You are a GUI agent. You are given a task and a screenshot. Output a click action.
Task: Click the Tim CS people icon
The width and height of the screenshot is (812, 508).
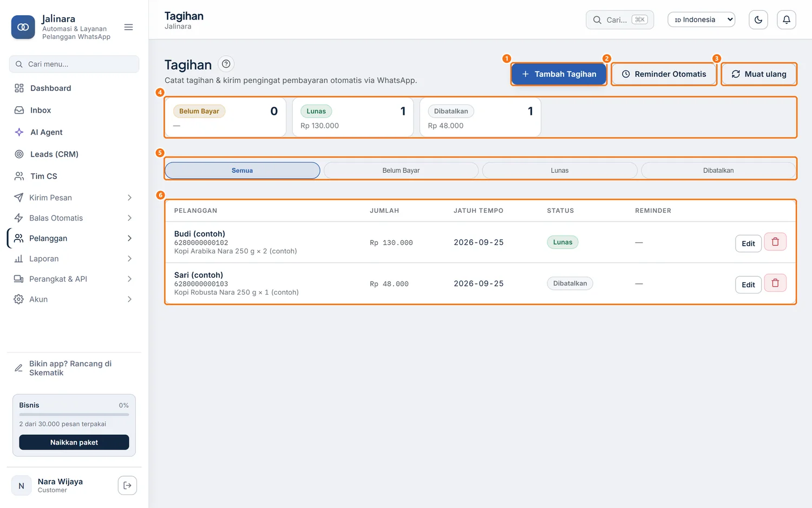(x=19, y=176)
